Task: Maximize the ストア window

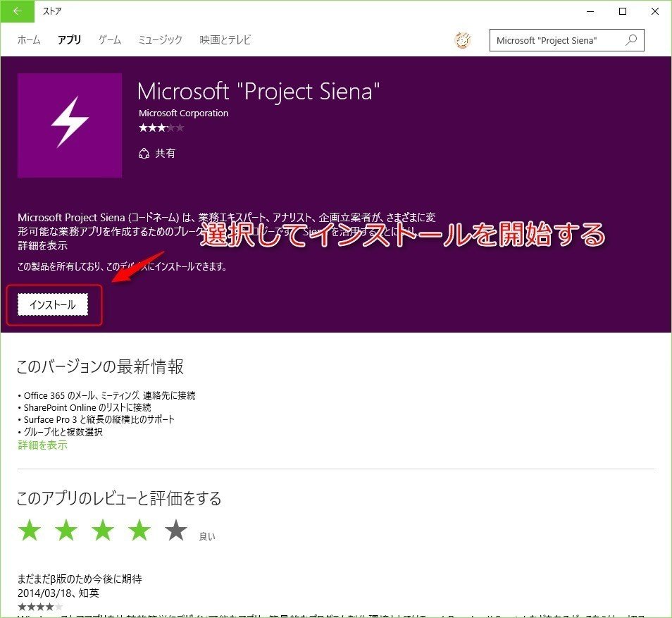Action: (x=623, y=11)
